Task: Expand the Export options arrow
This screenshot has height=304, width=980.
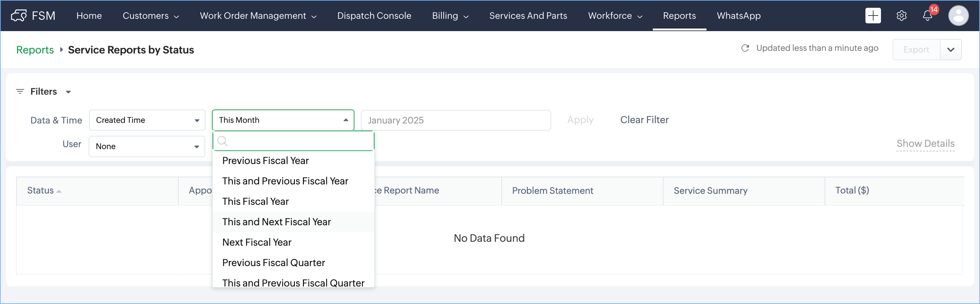Action: point(950,50)
